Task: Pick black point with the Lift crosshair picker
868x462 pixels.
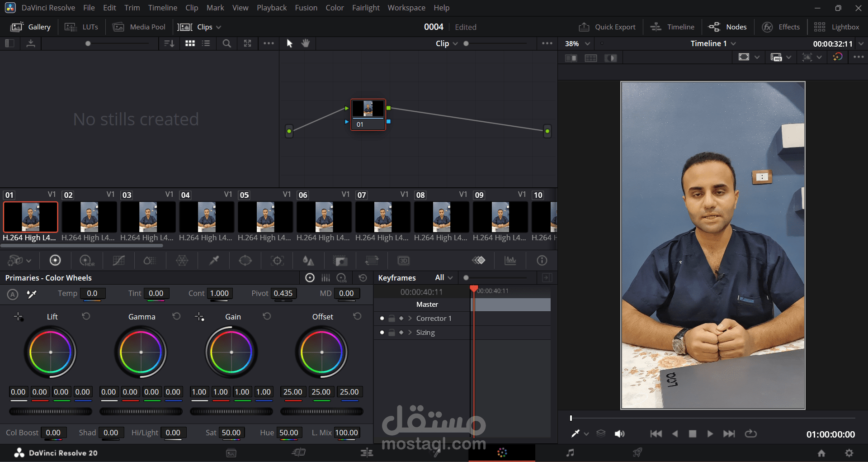Action: (x=18, y=317)
